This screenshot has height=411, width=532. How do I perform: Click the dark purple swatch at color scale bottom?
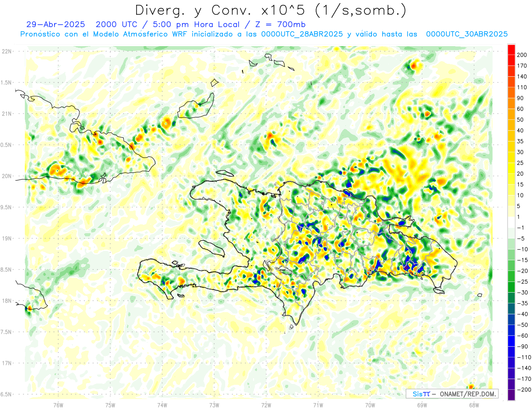[x=511, y=395]
